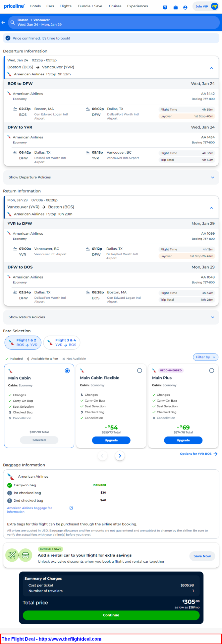Click the Save Now bundle button
This screenshot has width=222, height=644.
pyautogui.click(x=202, y=556)
